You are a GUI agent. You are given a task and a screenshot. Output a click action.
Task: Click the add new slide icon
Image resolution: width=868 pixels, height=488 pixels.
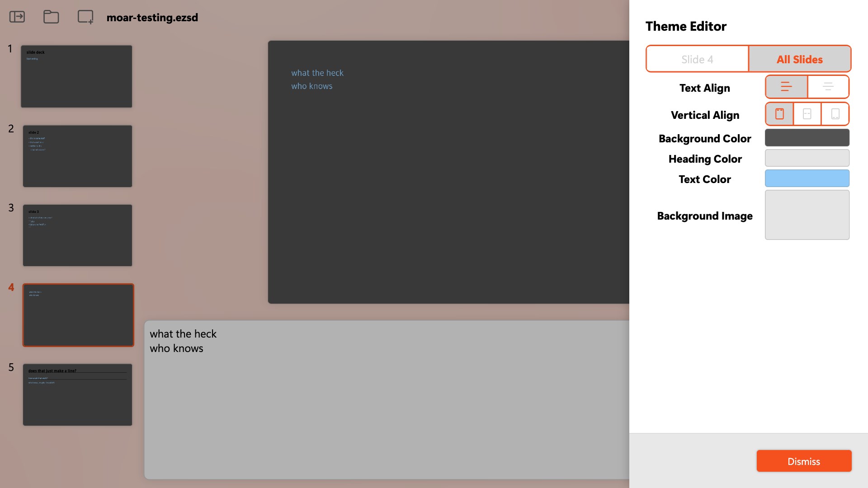tap(85, 17)
